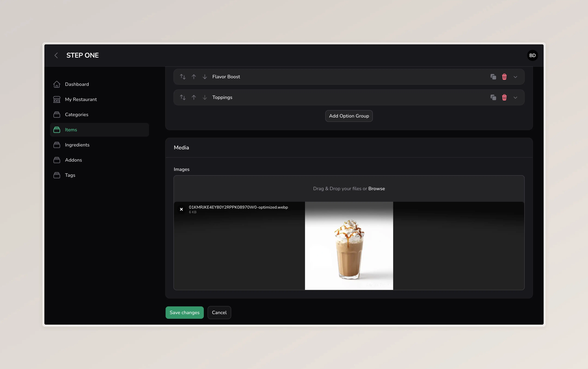Click the Add Option Group button
Image resolution: width=588 pixels, height=369 pixels.
349,116
